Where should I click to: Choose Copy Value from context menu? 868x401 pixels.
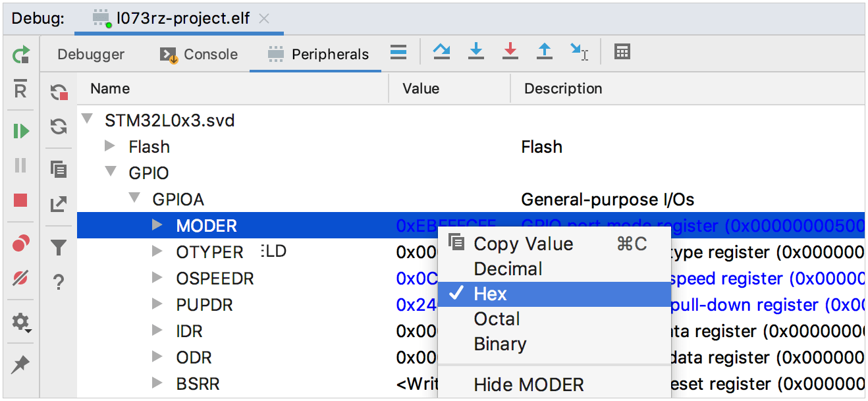[523, 244]
